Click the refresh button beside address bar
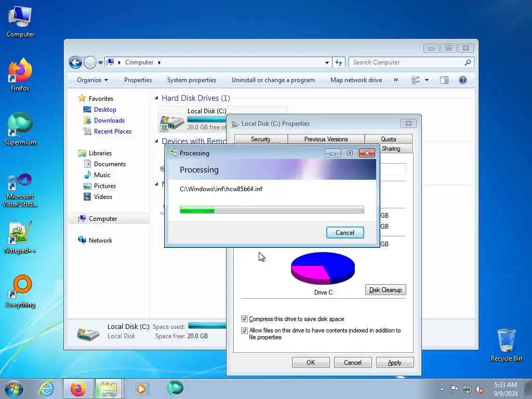This screenshot has height=399, width=532. [339, 62]
